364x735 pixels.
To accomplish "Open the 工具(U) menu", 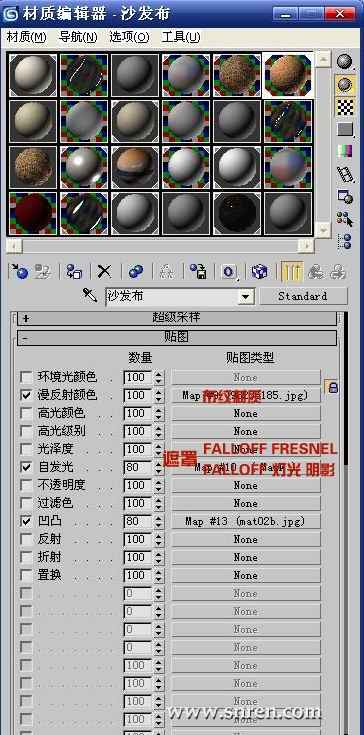I will click(x=180, y=37).
